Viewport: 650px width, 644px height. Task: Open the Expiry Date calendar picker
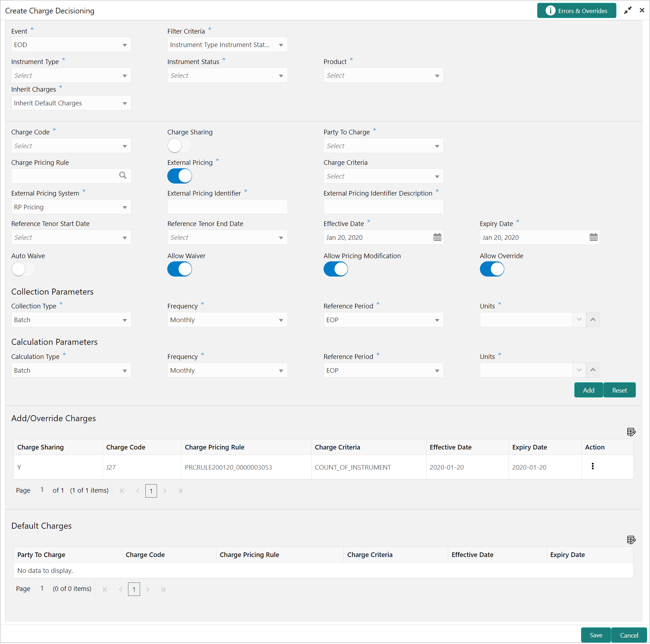point(593,237)
